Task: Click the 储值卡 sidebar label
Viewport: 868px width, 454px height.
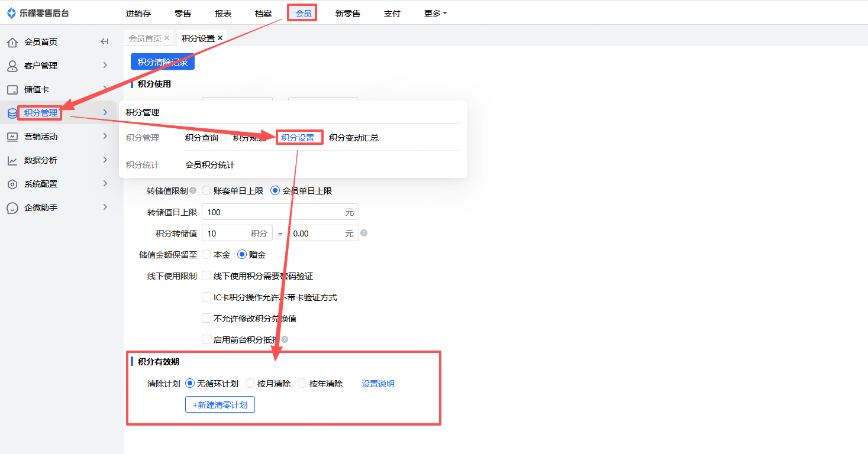Action: click(x=37, y=89)
